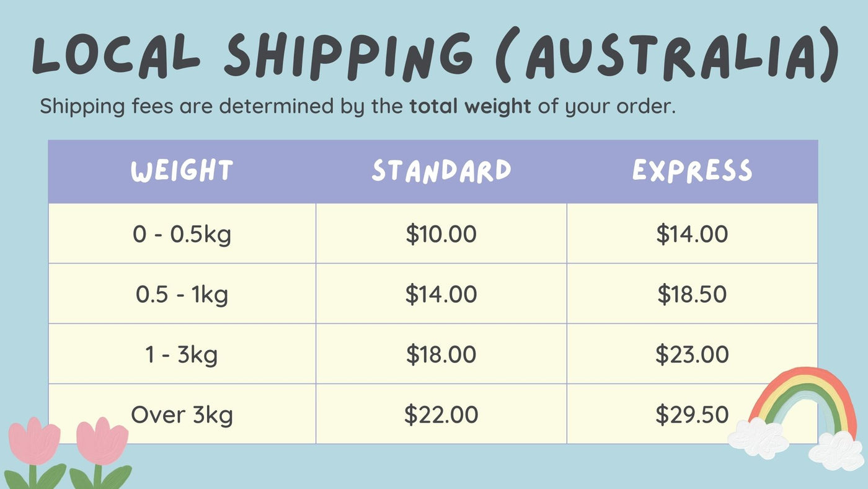868x489 pixels.
Task: Click the 0 - 0.5kg weight cell
Action: click(182, 234)
